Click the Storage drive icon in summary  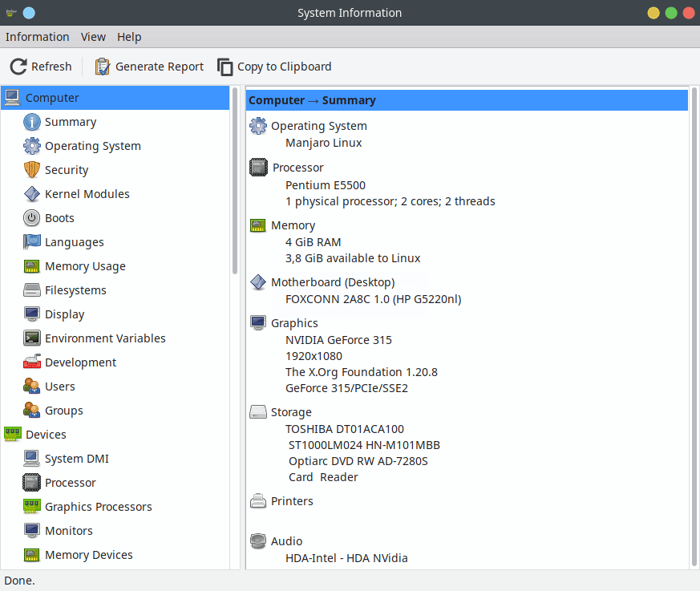[x=258, y=411]
